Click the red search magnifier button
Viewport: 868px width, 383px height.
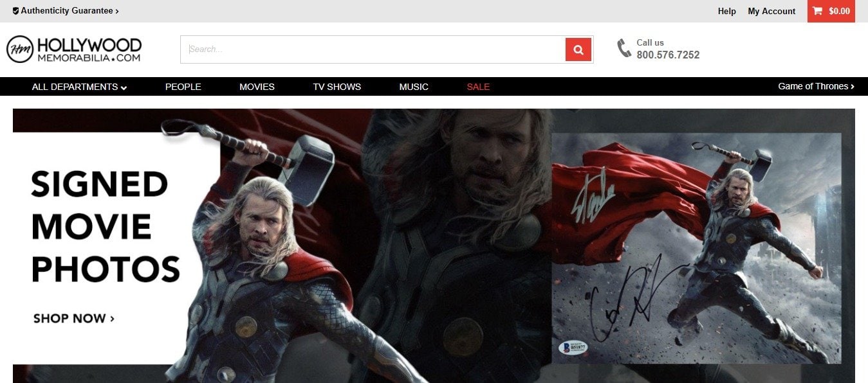coord(578,49)
